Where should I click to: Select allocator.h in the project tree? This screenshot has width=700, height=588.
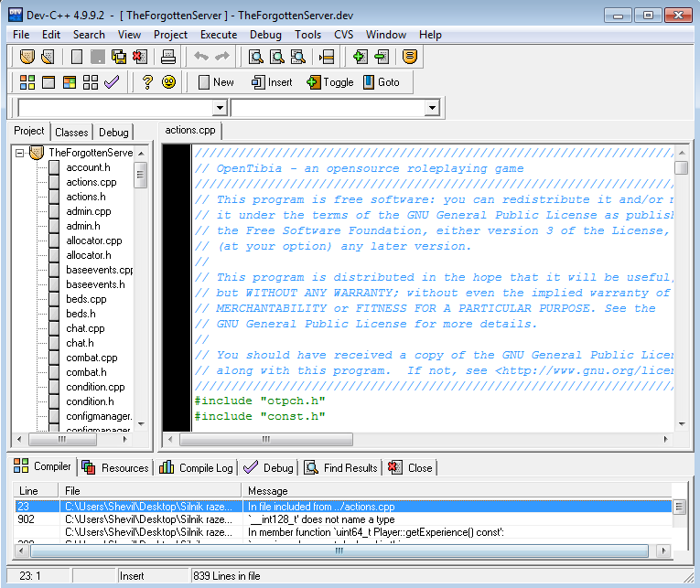pyautogui.click(x=89, y=255)
